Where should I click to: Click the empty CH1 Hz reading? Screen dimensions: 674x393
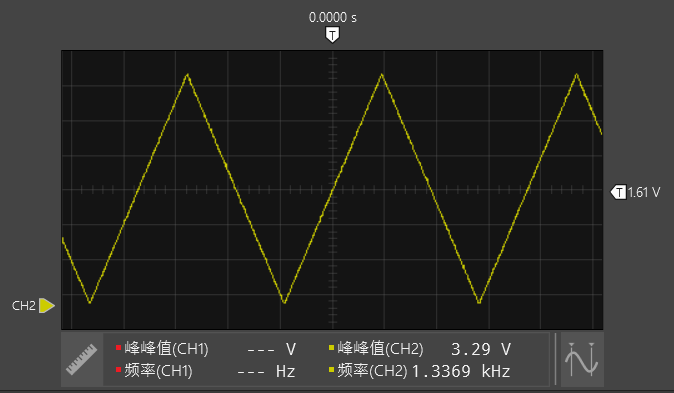point(267,372)
